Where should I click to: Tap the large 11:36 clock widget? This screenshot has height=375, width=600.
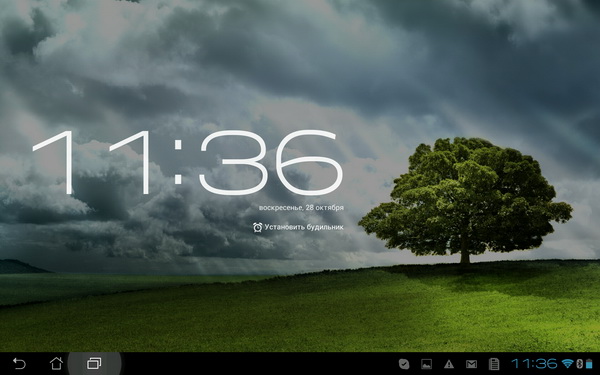coord(187,163)
